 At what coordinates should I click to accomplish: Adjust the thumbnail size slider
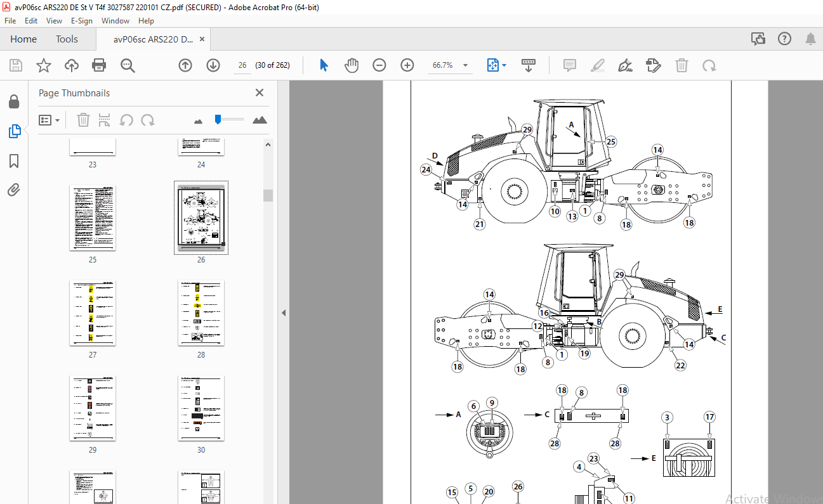(x=218, y=119)
